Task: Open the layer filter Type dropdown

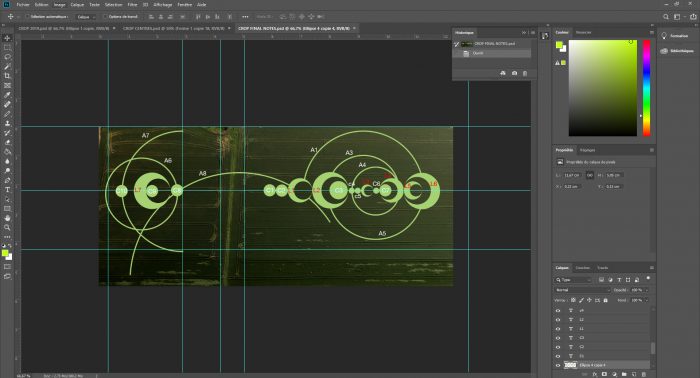Action: pyautogui.click(x=573, y=280)
